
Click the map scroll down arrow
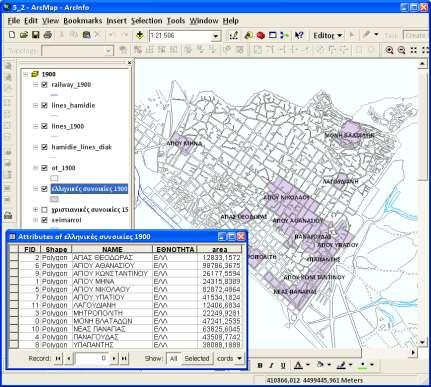[x=423, y=342]
